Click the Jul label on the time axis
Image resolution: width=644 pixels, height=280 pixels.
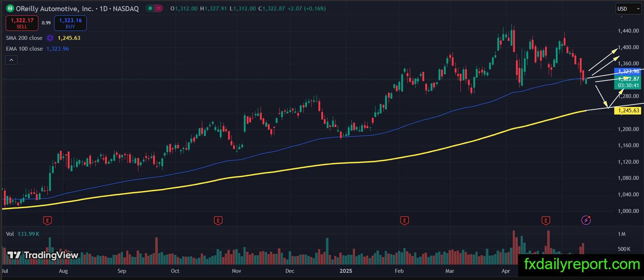(5, 271)
